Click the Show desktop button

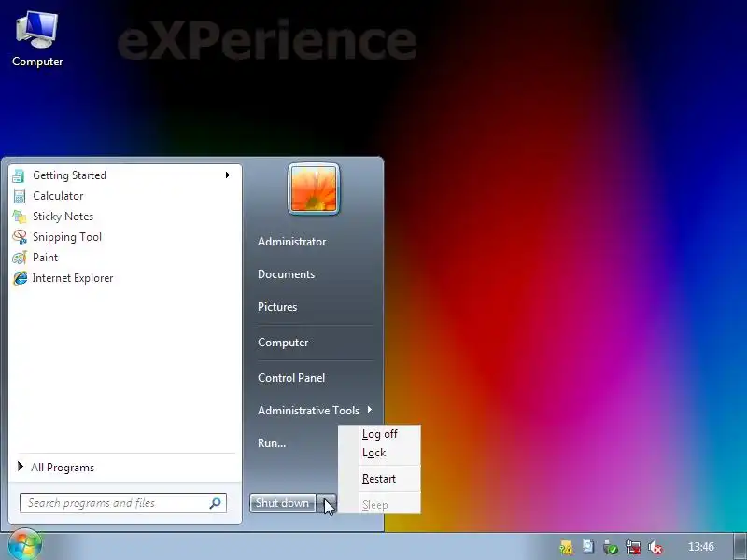click(740, 546)
